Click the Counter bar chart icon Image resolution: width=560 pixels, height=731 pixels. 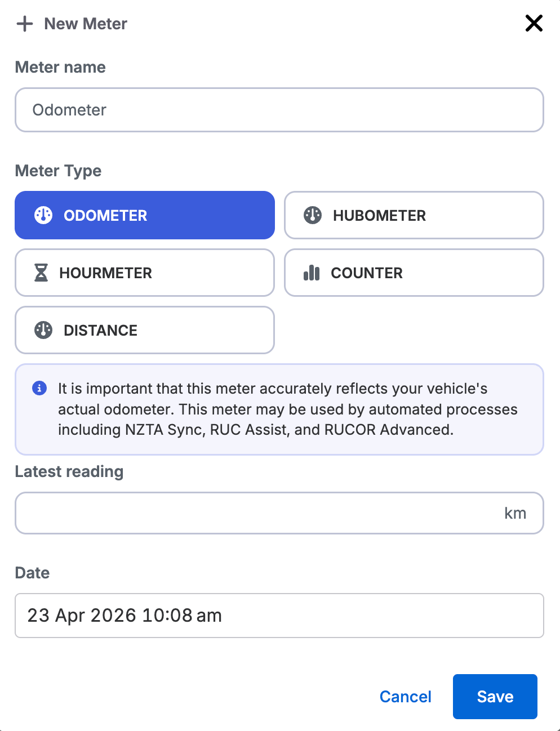point(312,273)
